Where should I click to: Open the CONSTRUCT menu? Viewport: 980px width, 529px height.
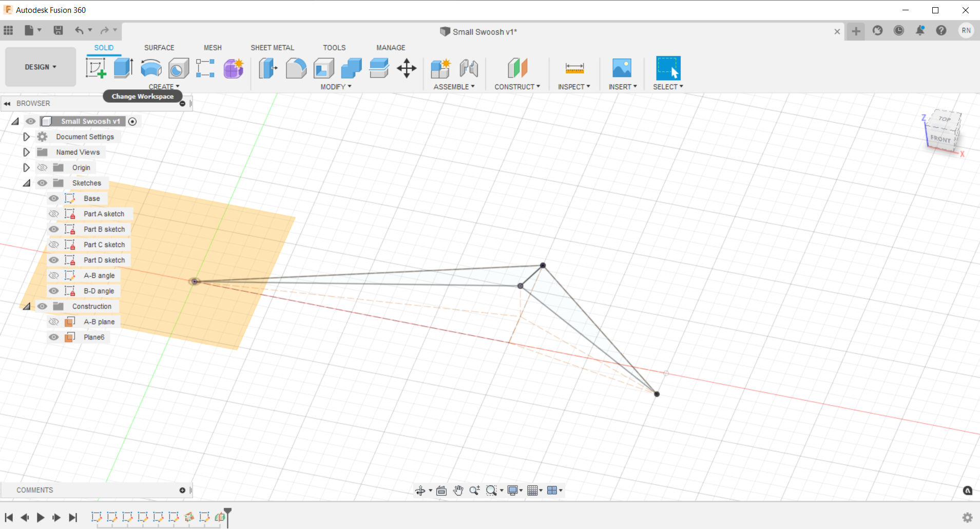click(517, 87)
